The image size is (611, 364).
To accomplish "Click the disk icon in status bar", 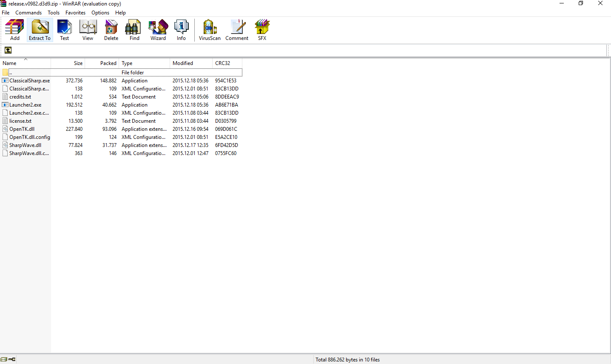I will coord(4,359).
